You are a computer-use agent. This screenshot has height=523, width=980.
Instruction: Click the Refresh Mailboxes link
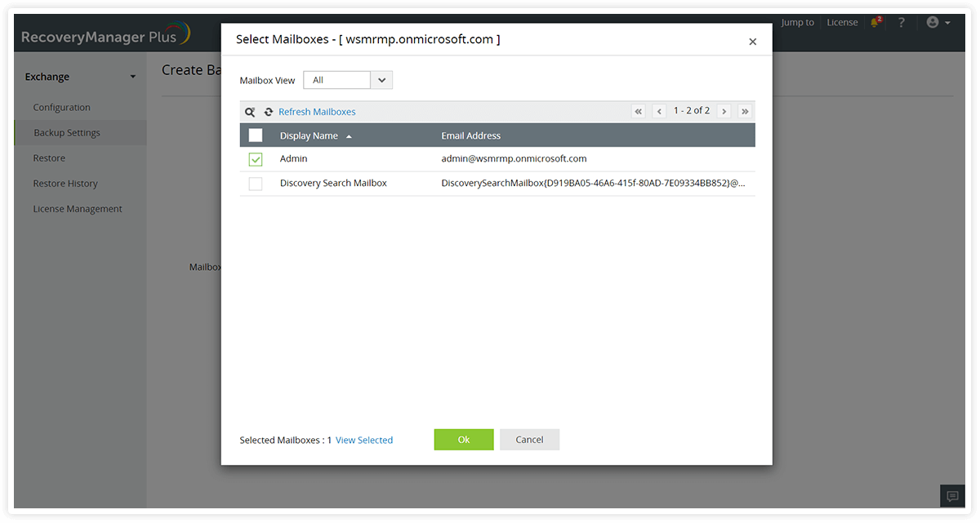[317, 112]
